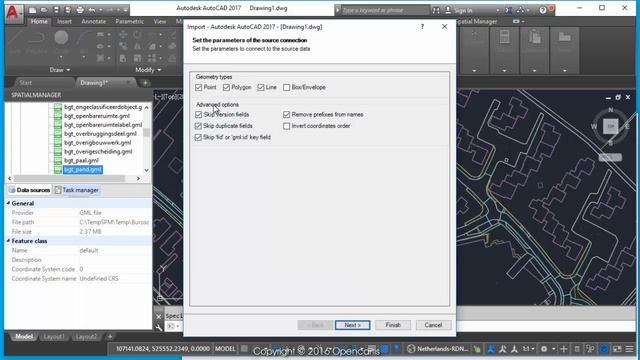The image size is (640, 360).
Task: Uncheck the Point geometry type checkbox
Action: pos(199,87)
